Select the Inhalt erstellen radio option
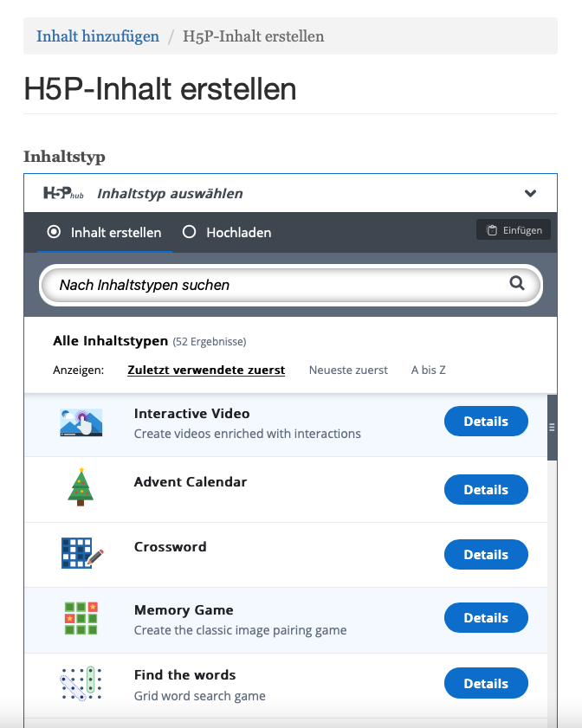Screen dimensions: 582x728 point(54,232)
